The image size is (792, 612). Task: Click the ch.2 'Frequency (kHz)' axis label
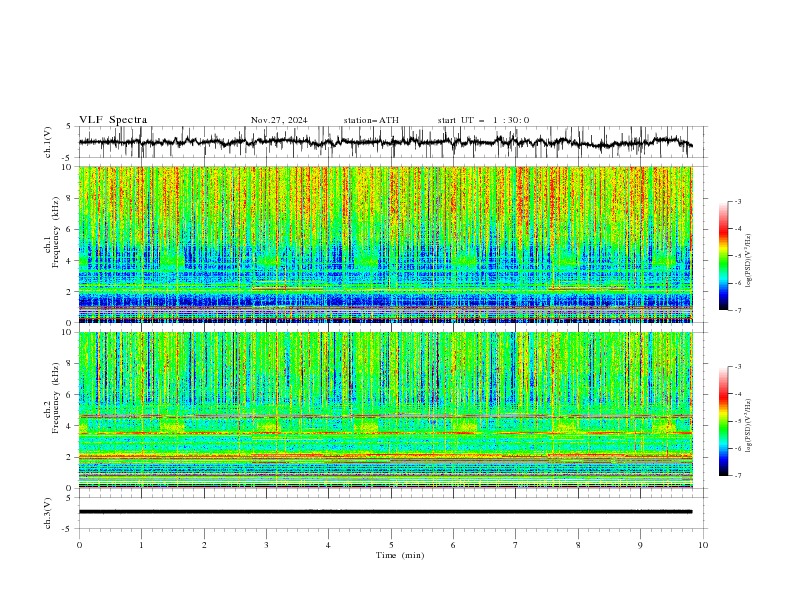click(56, 397)
